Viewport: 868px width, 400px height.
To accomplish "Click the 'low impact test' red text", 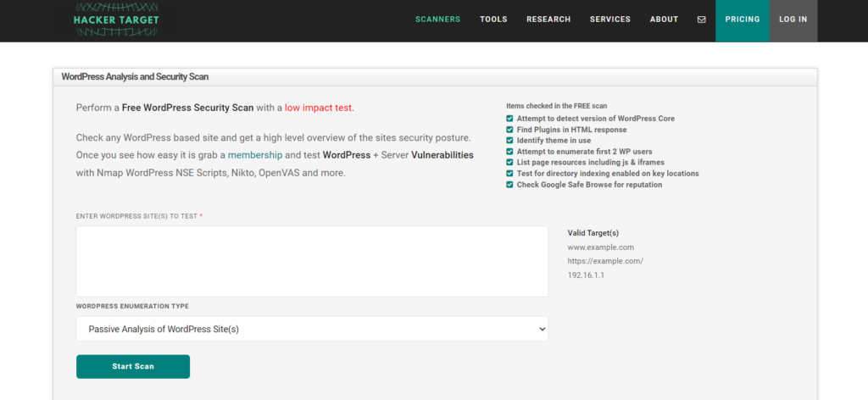I will click(319, 108).
